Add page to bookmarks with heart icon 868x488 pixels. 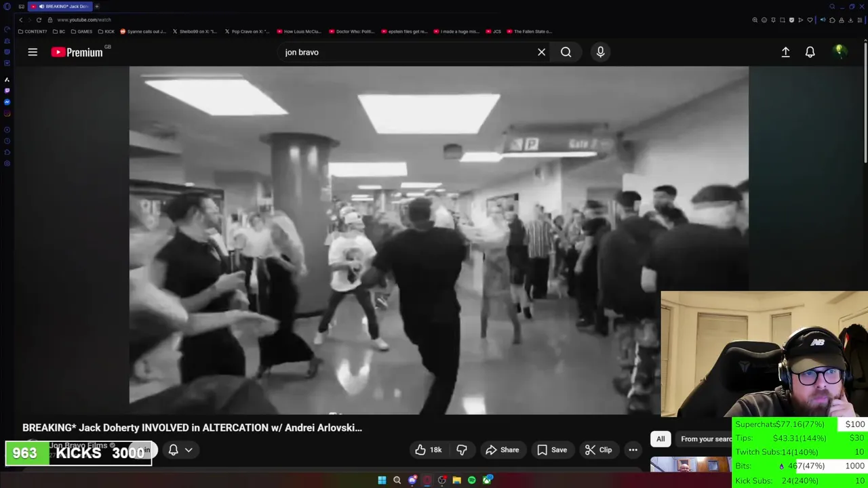pyautogui.click(x=810, y=20)
